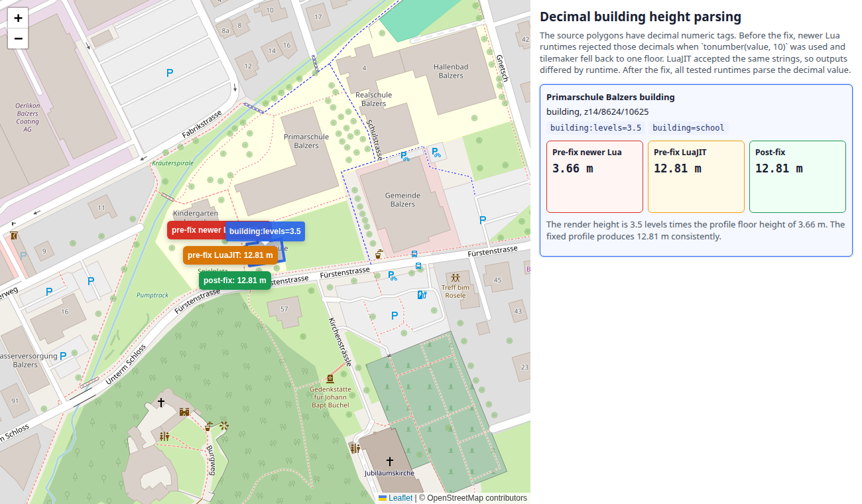The width and height of the screenshot is (862, 504).
Task: Click the Pumptrack label
Action: [153, 295]
